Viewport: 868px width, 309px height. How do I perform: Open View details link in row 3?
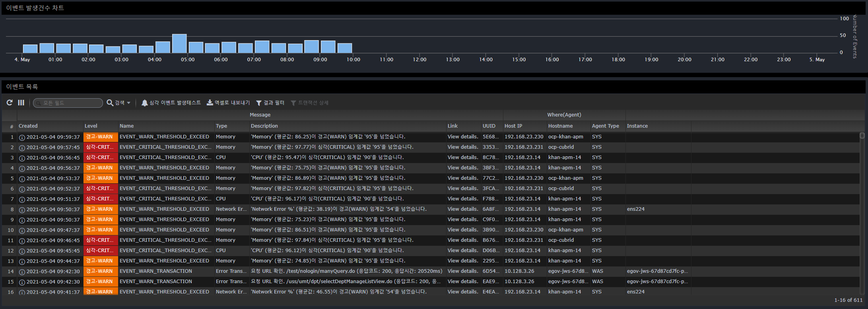[462, 157]
